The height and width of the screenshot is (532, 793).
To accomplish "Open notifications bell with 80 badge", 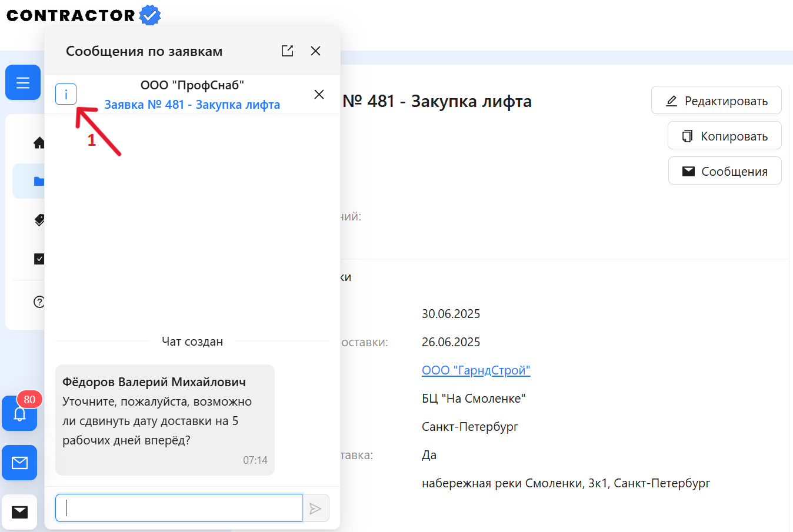I will click(x=19, y=413).
